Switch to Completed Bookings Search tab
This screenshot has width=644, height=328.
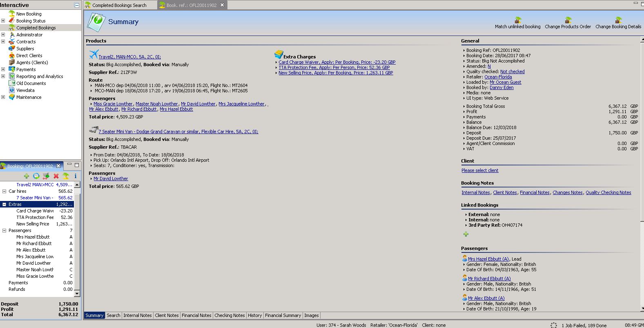coord(119,5)
